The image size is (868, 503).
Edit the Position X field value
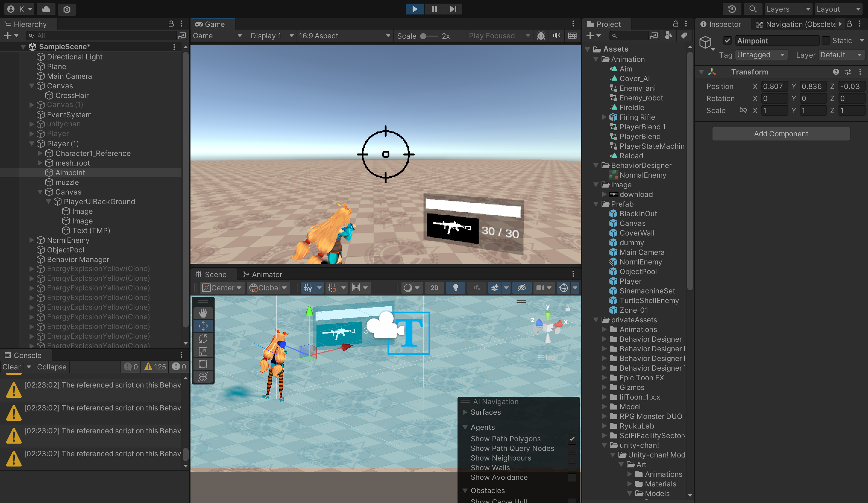point(774,87)
